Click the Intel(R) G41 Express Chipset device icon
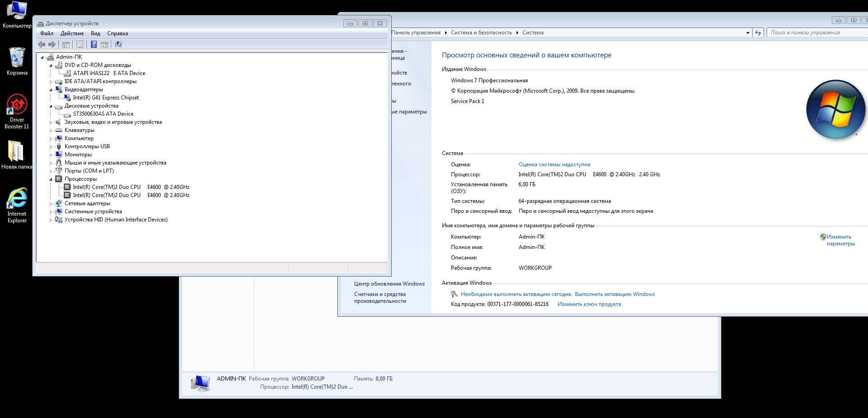The height and width of the screenshot is (418, 868). pos(67,98)
